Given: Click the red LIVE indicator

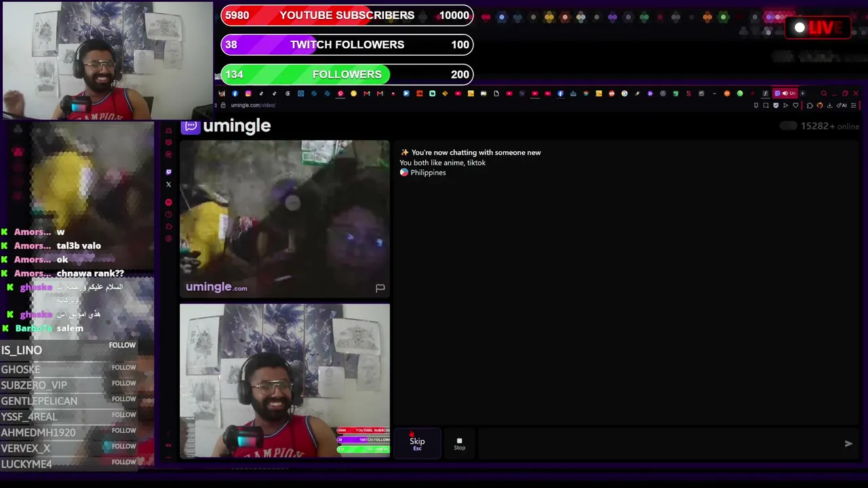Looking at the screenshot, I should [818, 28].
